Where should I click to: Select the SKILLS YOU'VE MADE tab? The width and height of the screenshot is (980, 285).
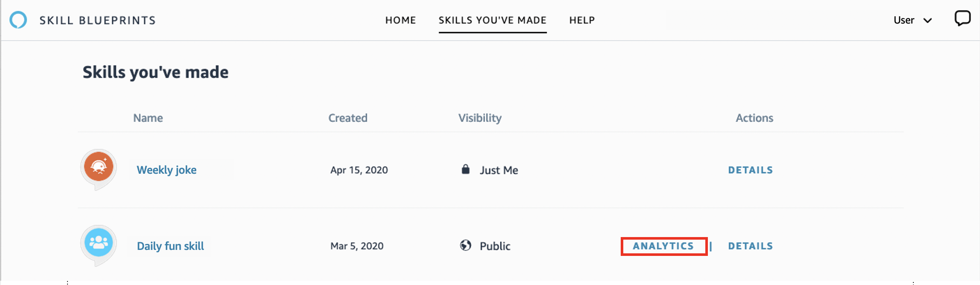[x=492, y=20]
